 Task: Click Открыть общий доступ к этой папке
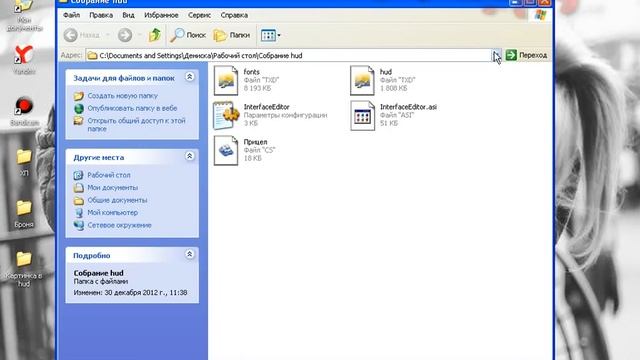coord(136,124)
